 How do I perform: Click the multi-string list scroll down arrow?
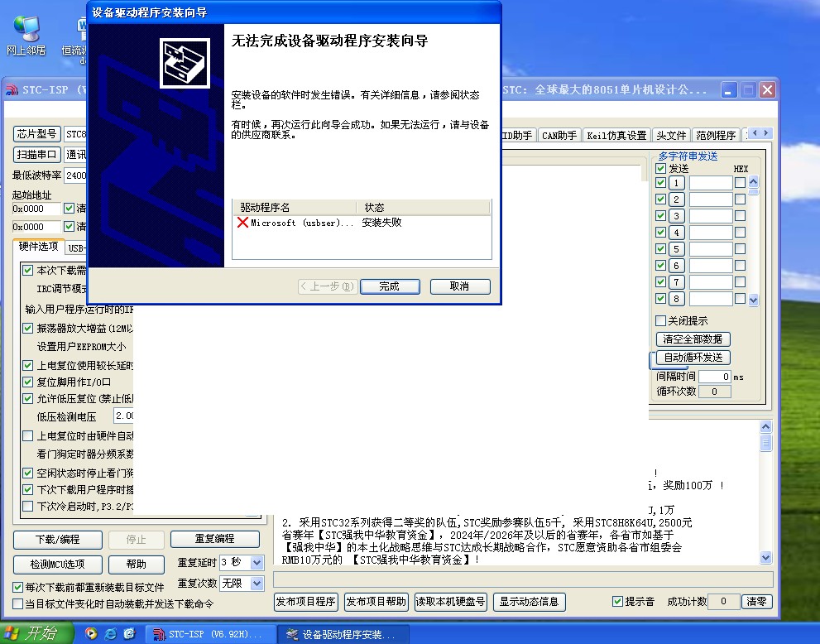[753, 300]
